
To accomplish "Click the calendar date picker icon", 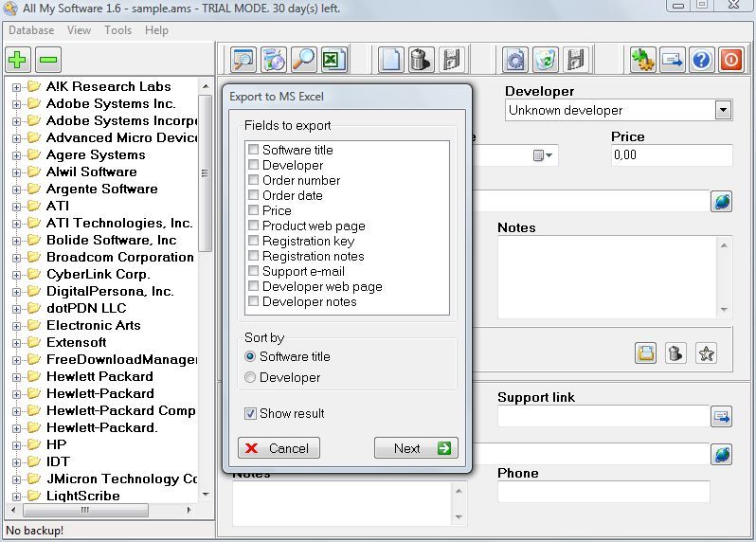I will tap(543, 155).
